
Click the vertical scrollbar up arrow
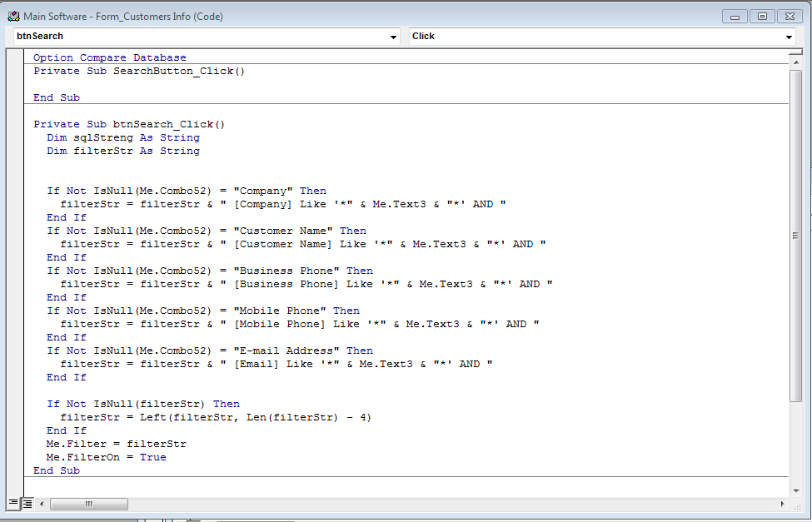tap(795, 62)
